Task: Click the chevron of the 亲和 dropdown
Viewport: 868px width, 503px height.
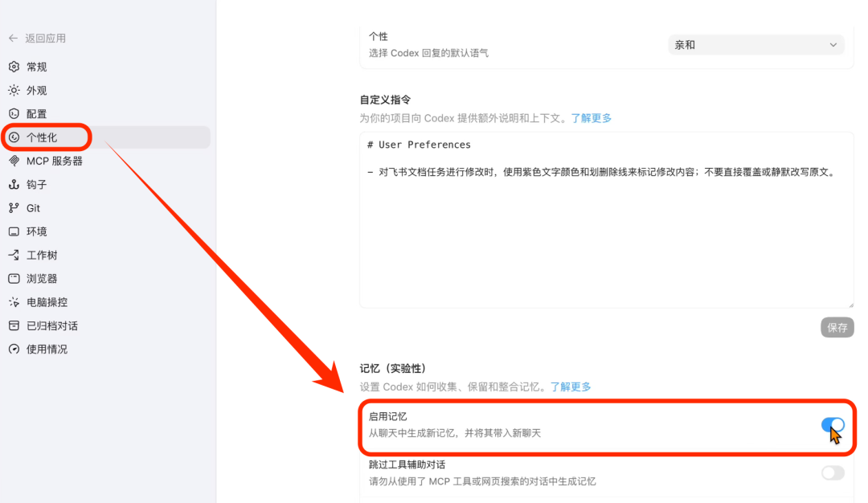Action: (833, 45)
